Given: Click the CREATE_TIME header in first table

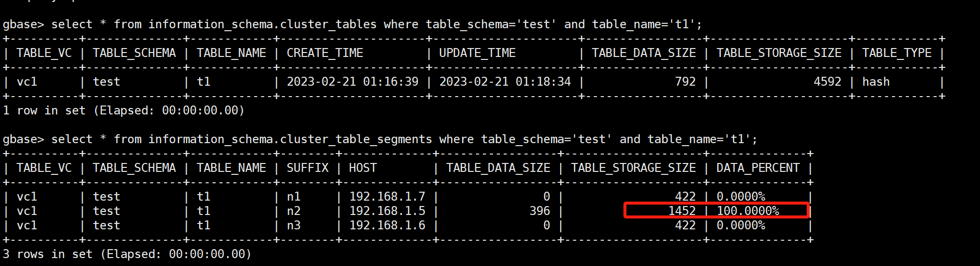Looking at the screenshot, I should click(x=325, y=53).
